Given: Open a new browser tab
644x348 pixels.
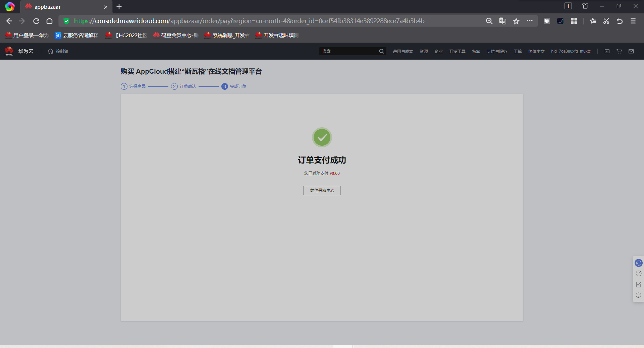Looking at the screenshot, I should point(119,7).
